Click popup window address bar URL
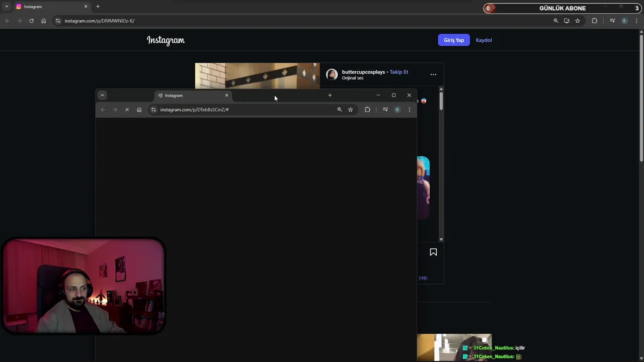Image resolution: width=644 pixels, height=362 pixels. pos(194,110)
